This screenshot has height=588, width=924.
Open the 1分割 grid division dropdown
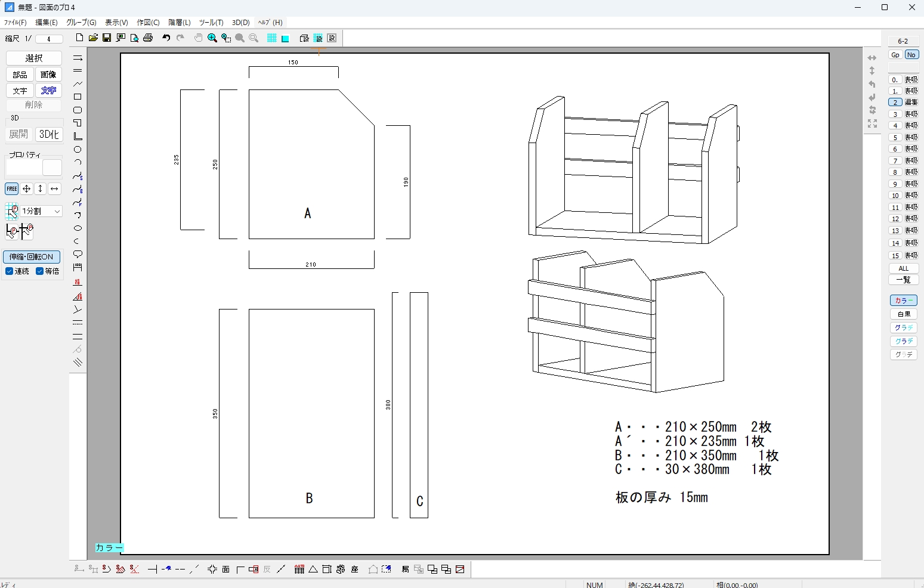[x=41, y=211]
